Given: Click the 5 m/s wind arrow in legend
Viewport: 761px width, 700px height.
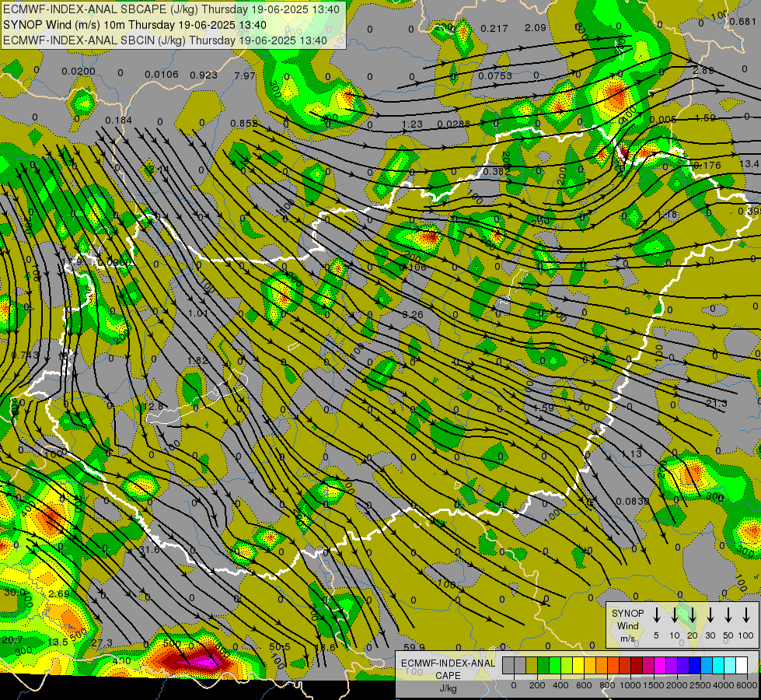Looking at the screenshot, I should click(x=657, y=615).
